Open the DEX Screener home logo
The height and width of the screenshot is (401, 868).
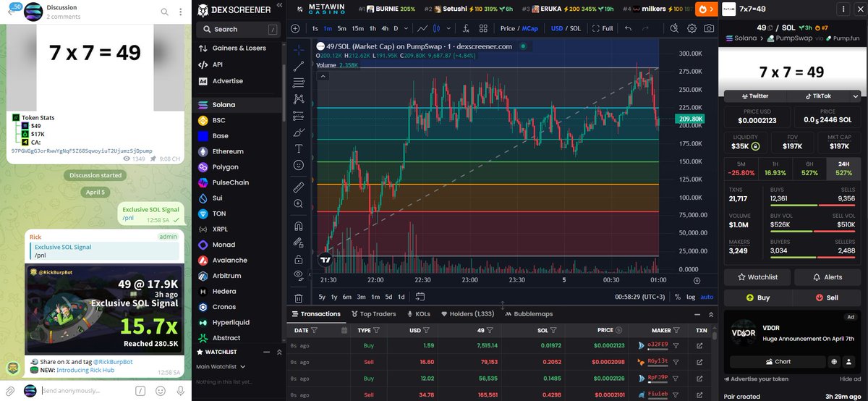[x=234, y=10]
